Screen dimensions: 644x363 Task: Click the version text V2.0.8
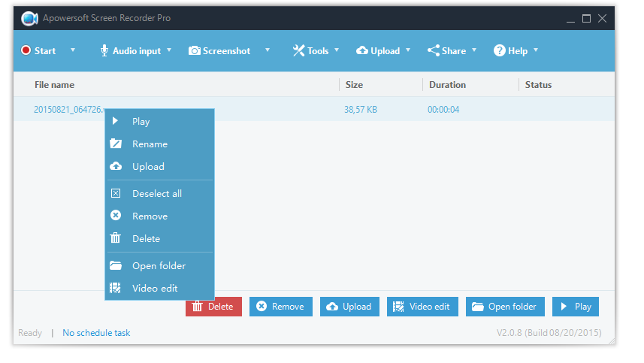tap(549, 333)
